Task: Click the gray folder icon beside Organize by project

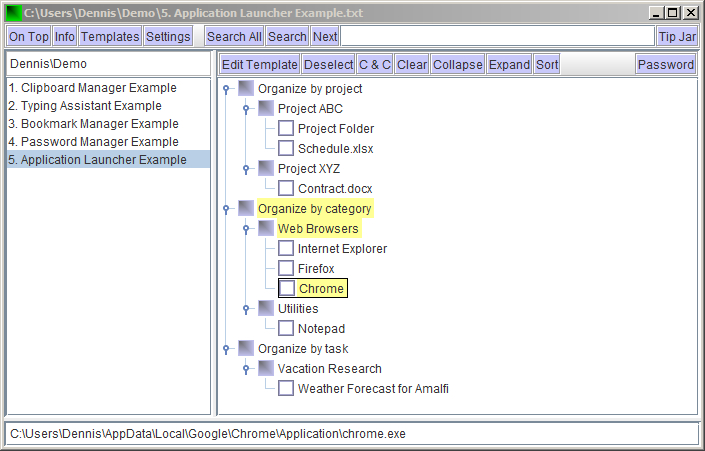Action: [x=246, y=88]
